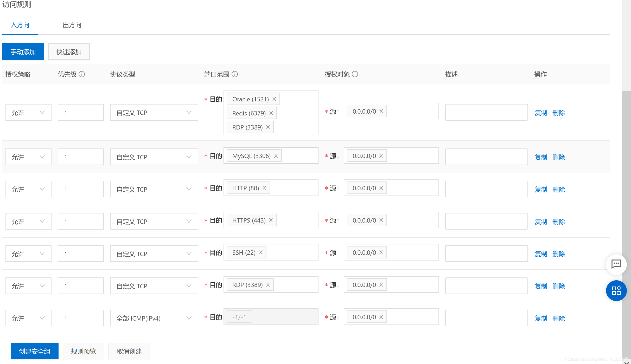The width and height of the screenshot is (631, 364).
Task: Show info tooltip for 优先级 column
Action: (x=82, y=74)
